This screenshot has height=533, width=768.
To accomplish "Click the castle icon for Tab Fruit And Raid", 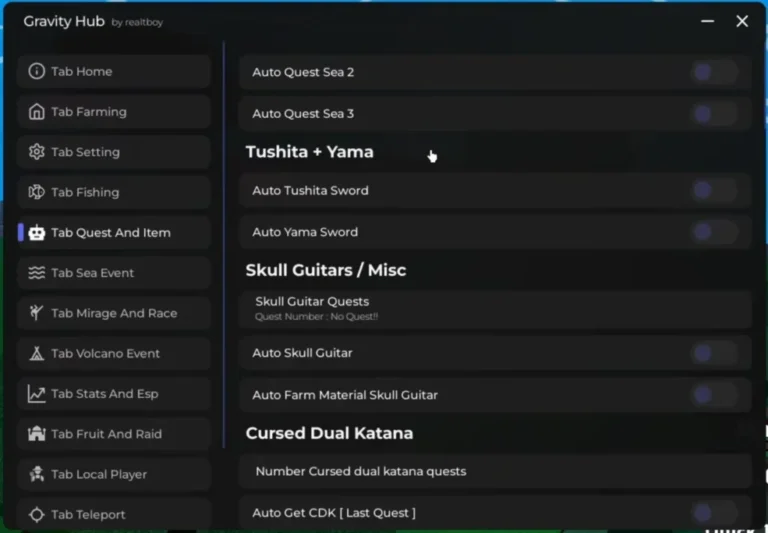I will click(x=36, y=434).
